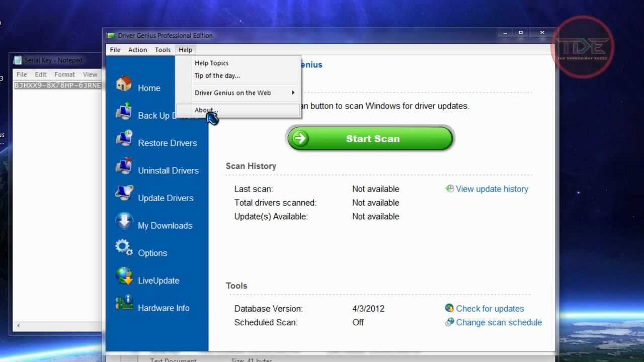
Task: Click Change scan schedule link
Action: coord(499,322)
